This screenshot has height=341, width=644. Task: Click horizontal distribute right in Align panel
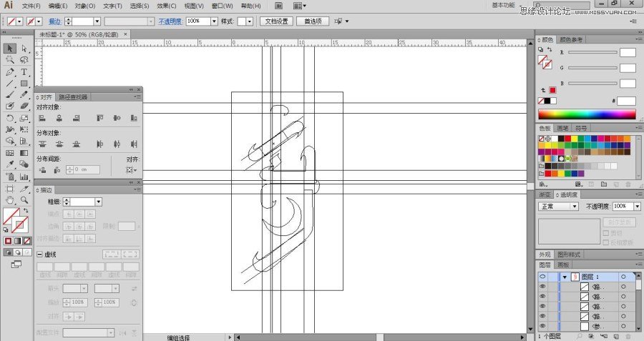tap(134, 144)
